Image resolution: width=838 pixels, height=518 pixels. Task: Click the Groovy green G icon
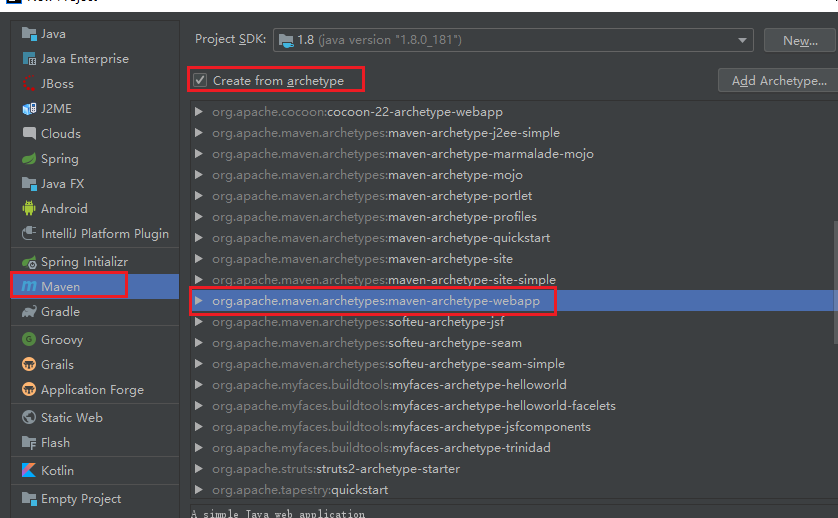tap(29, 339)
